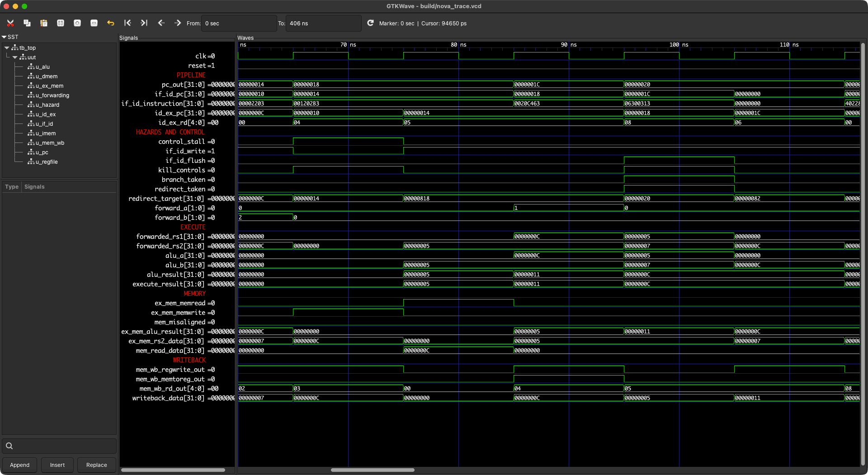Click the Zoom In plus icon
This screenshot has width=868, height=475.
pyautogui.click(x=77, y=23)
